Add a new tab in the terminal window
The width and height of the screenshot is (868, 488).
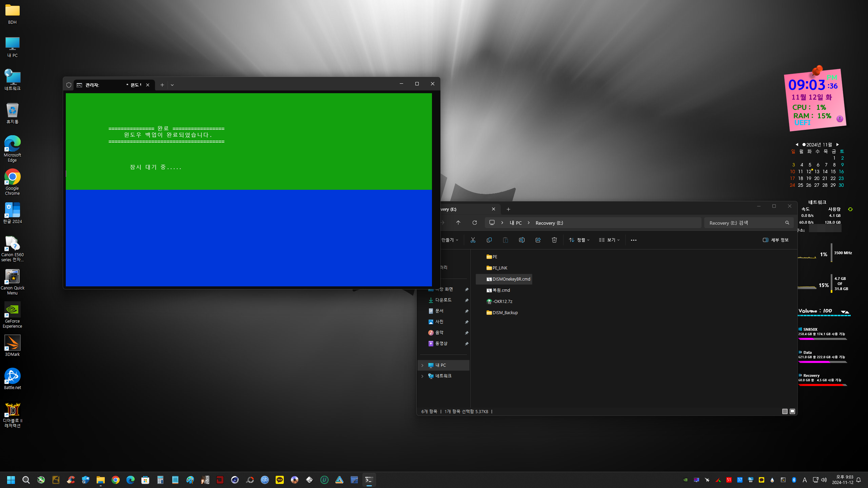click(162, 85)
